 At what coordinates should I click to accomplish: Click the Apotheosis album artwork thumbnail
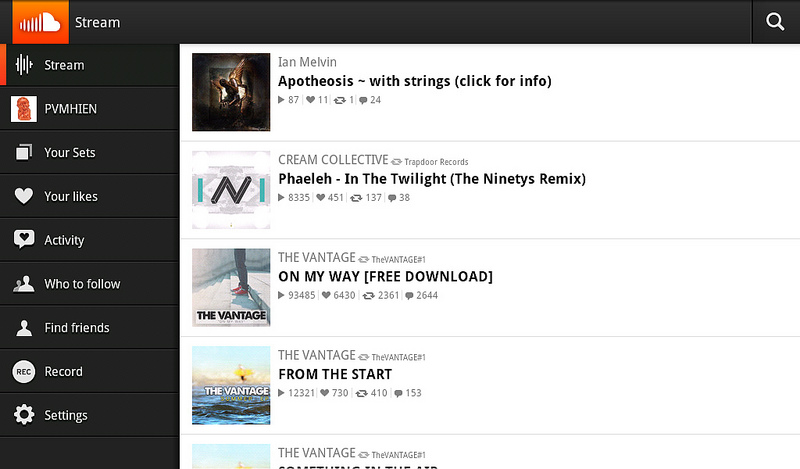click(231, 92)
